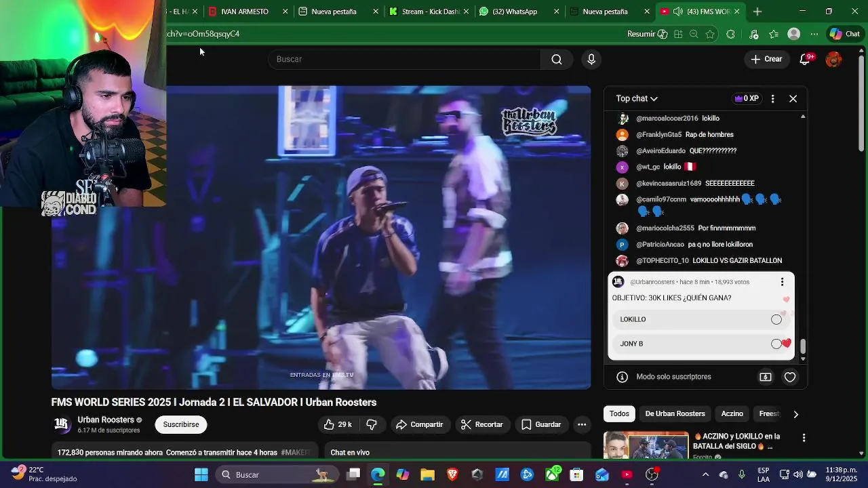The image size is (868, 488).
Task: Dislike the video with thumbs down
Action: pos(372,424)
